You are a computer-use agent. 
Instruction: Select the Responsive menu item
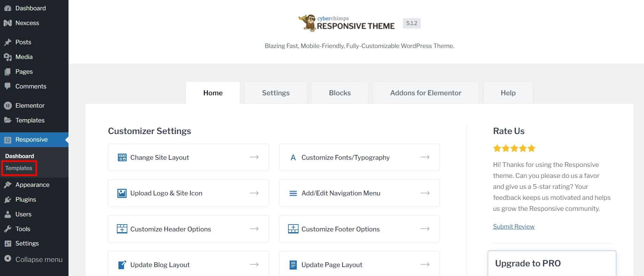pos(34,140)
